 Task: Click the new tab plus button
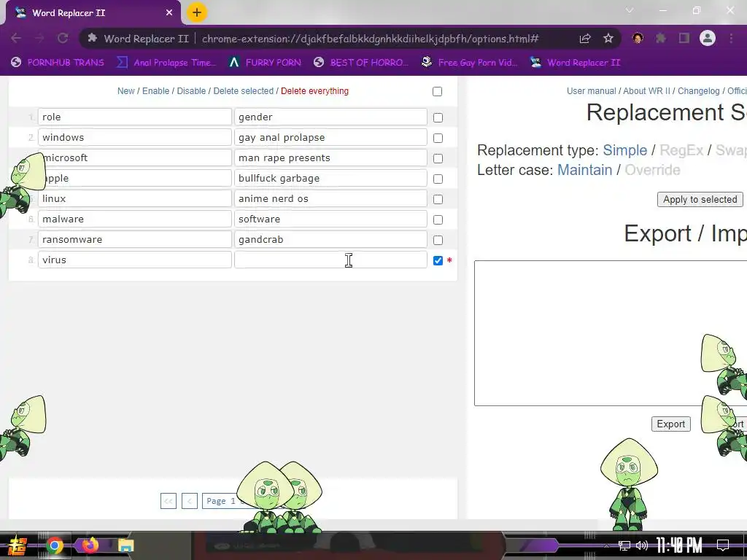(x=197, y=12)
